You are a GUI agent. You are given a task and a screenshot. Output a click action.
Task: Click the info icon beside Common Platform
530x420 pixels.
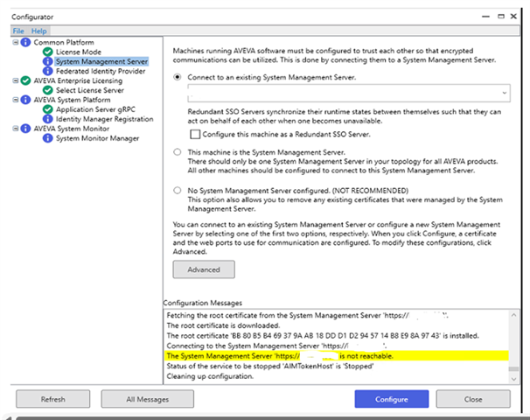point(25,42)
